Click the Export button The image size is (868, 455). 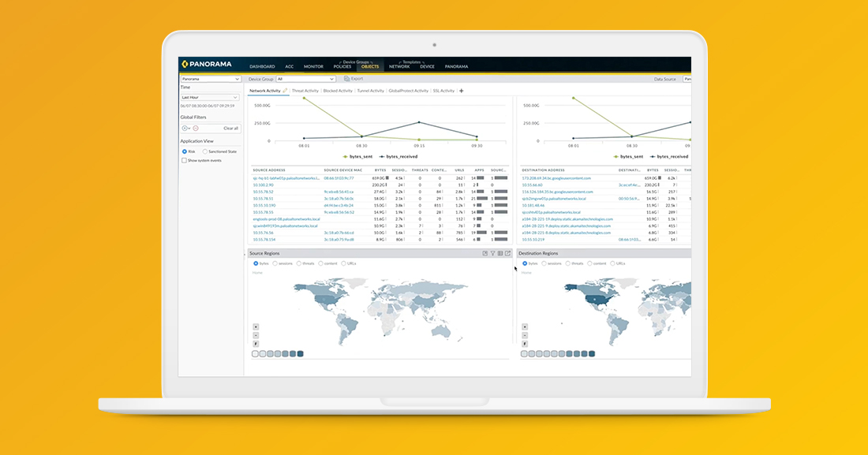point(354,79)
